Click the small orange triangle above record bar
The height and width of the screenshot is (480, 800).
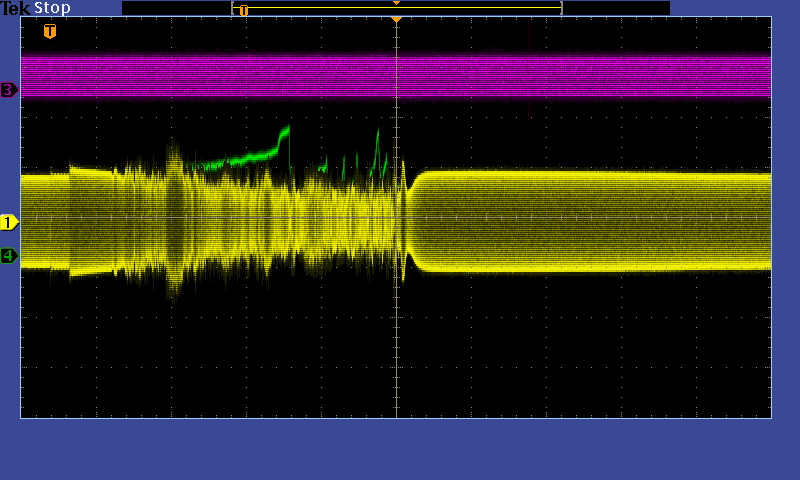396,3
